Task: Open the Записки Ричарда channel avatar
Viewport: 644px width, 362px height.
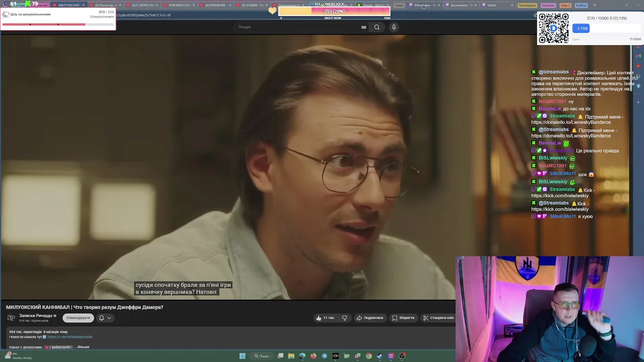Action: tap(11, 318)
